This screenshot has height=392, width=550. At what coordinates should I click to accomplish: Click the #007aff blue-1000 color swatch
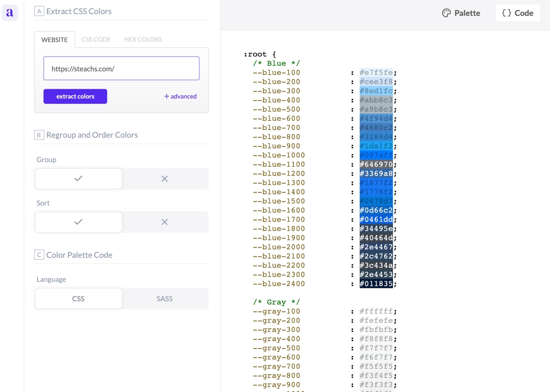(x=376, y=155)
